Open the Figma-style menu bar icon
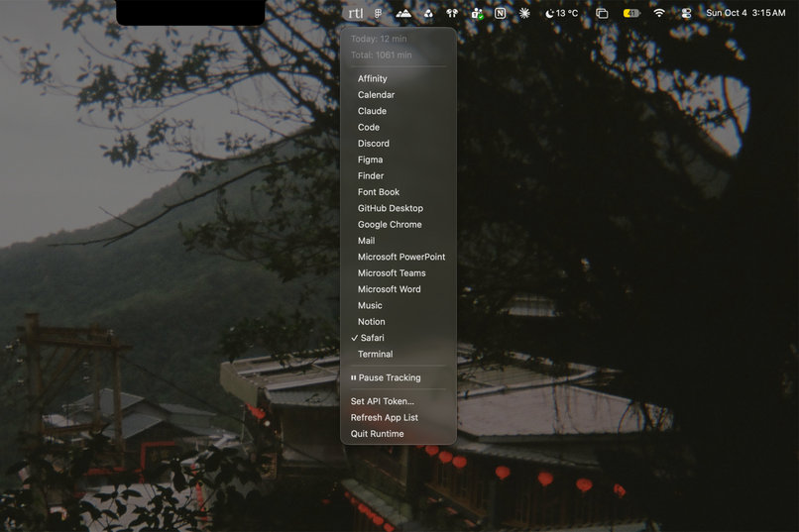The width and height of the screenshot is (799, 532). point(378,13)
